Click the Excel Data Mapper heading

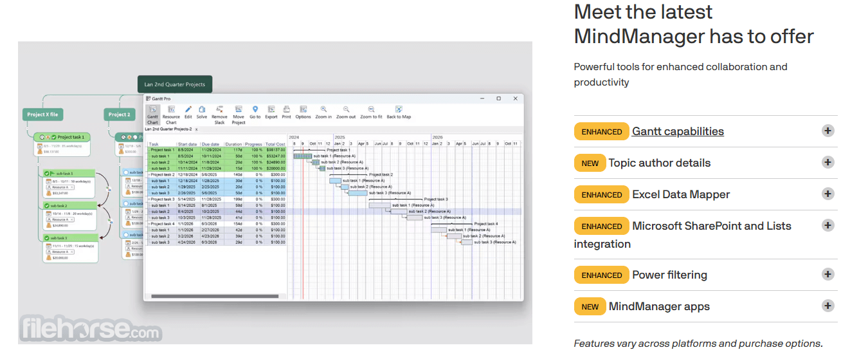[681, 194]
